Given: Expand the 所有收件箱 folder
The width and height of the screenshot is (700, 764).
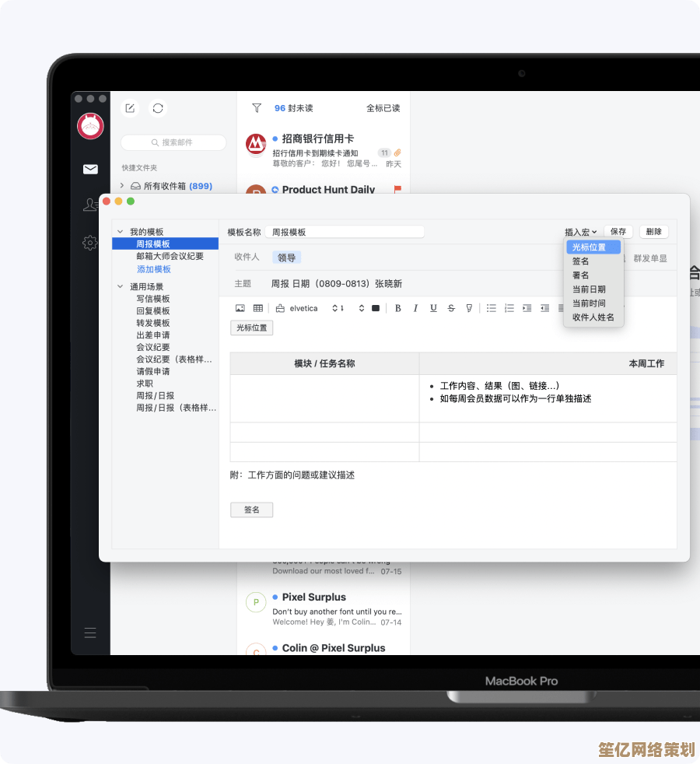Looking at the screenshot, I should (x=122, y=186).
